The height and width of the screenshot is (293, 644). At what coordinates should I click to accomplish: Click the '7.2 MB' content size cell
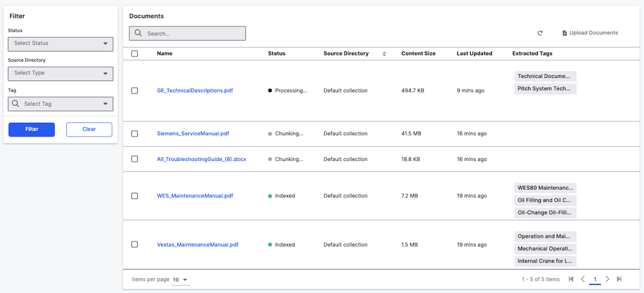coord(410,196)
